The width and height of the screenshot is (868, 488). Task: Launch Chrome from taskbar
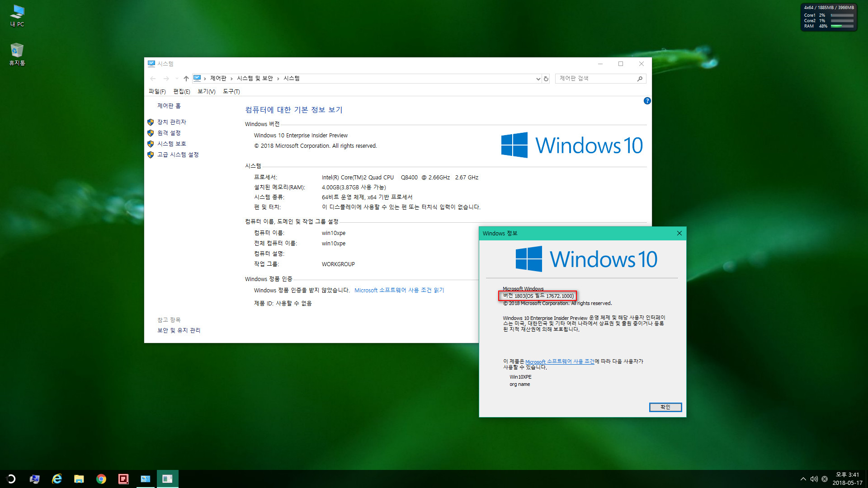[101, 479]
